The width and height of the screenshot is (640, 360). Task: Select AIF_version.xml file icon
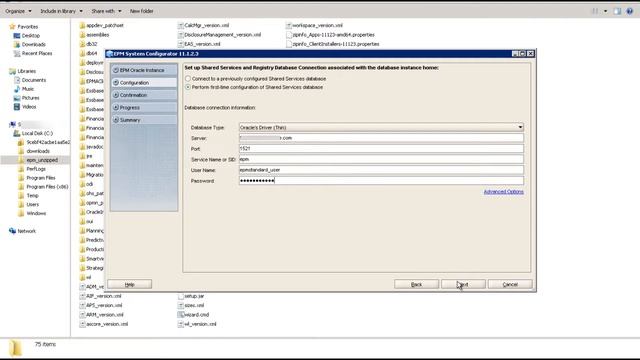pos(82,296)
